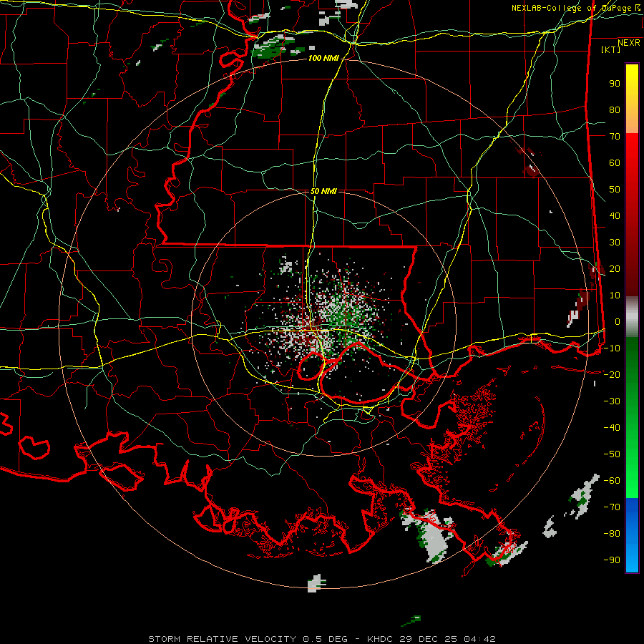
Task: Click the 90 value on the velocity scale
Action: tap(615, 84)
